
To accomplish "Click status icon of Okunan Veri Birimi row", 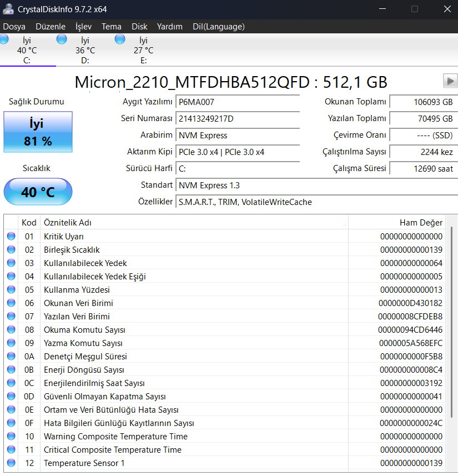I will pos(11,303).
